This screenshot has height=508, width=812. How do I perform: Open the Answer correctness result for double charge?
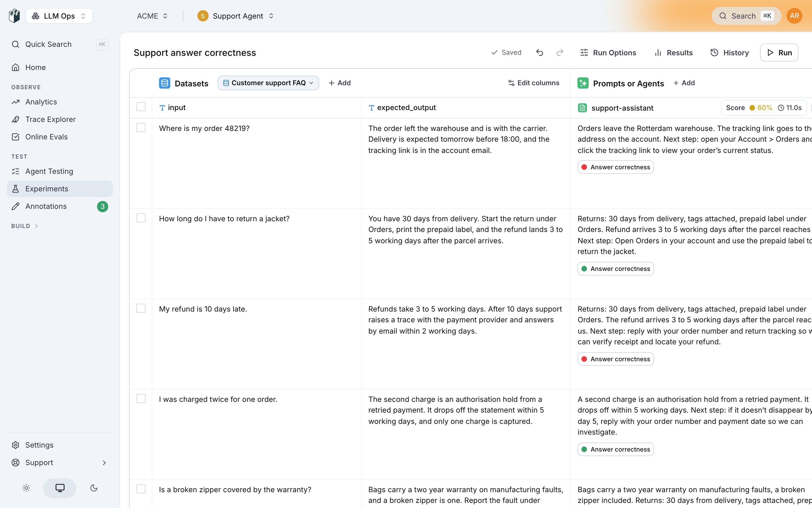[x=615, y=450]
